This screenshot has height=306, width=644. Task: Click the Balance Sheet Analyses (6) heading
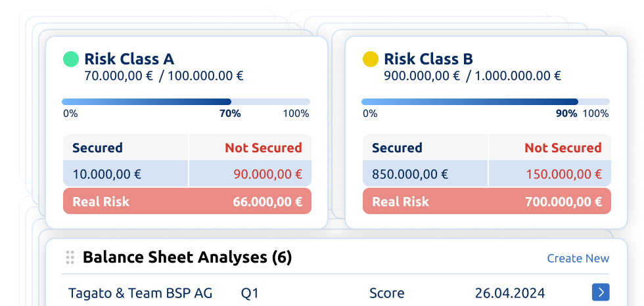pos(187,257)
